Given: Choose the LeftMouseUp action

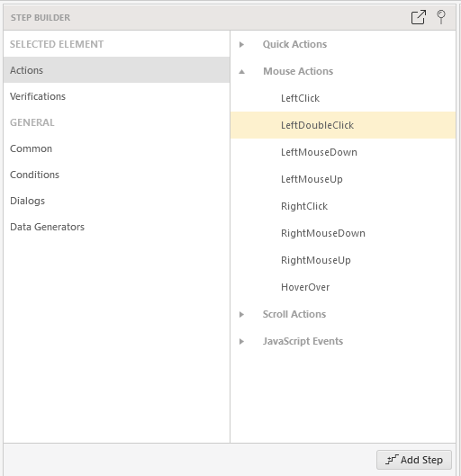Looking at the screenshot, I should point(343,179).
